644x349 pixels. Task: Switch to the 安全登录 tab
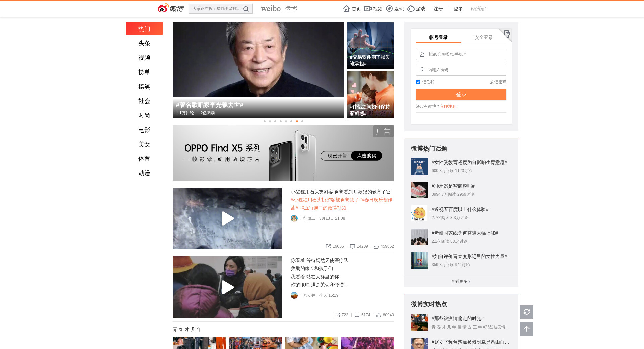pos(483,37)
